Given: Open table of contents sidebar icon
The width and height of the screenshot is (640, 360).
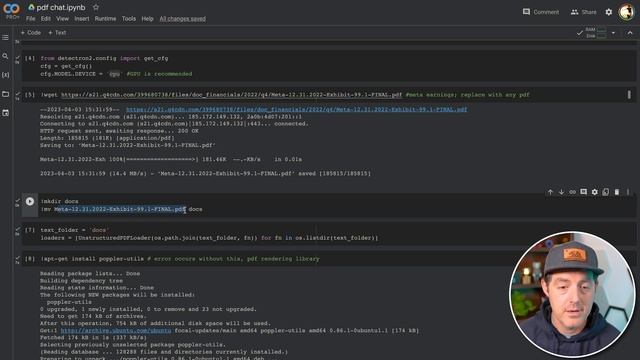Looking at the screenshot, I should 5,38.
